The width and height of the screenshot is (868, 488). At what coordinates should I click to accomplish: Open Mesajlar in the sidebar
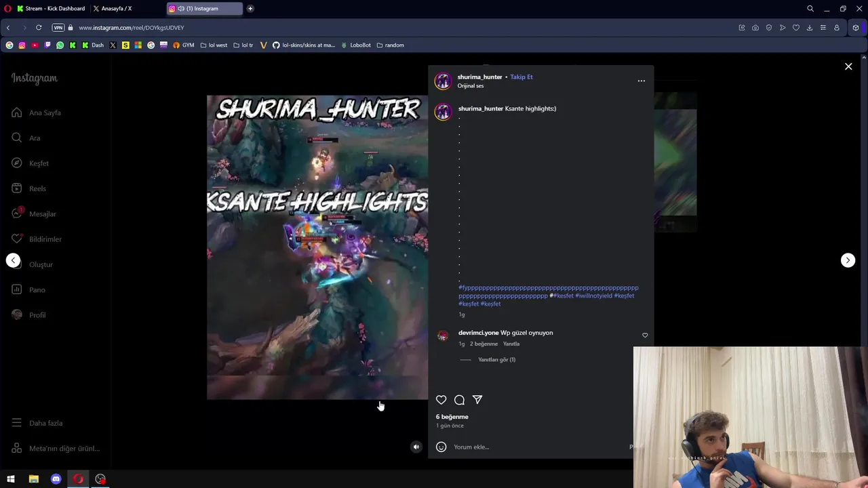click(x=34, y=213)
